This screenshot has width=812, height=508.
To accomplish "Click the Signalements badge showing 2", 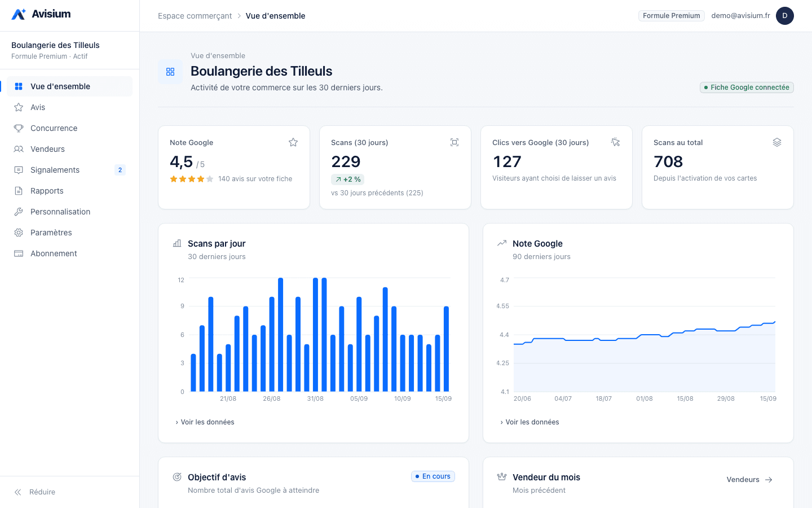I will pos(120,170).
